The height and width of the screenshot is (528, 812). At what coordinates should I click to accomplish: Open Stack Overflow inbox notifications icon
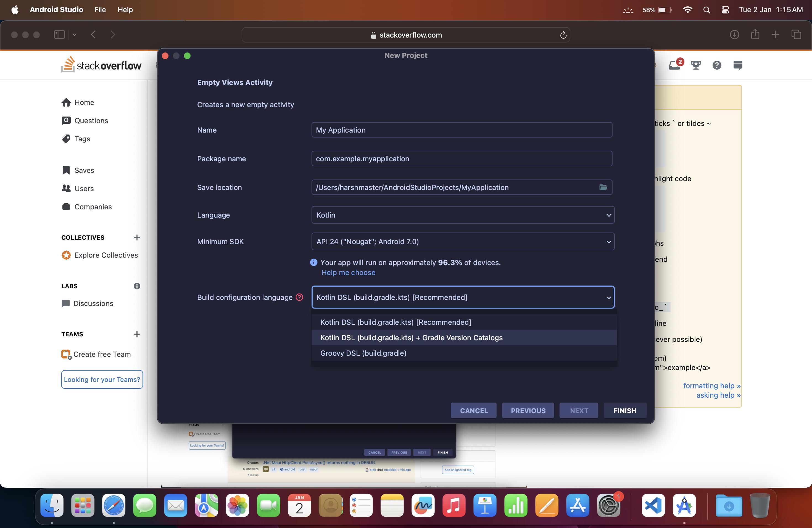(x=674, y=65)
